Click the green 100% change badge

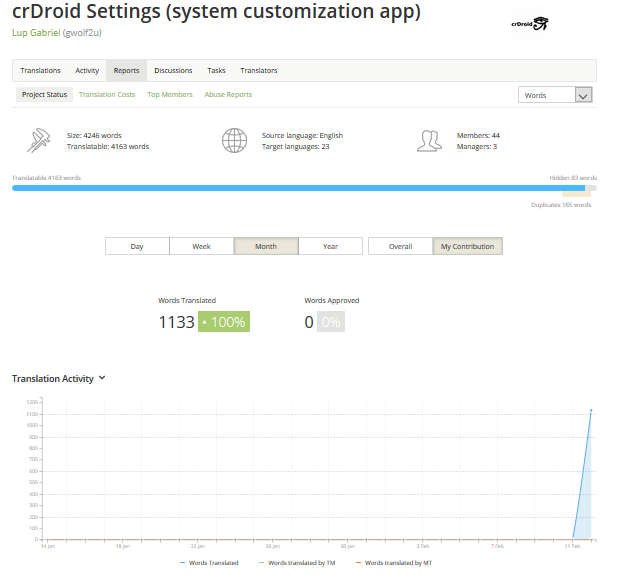224,322
